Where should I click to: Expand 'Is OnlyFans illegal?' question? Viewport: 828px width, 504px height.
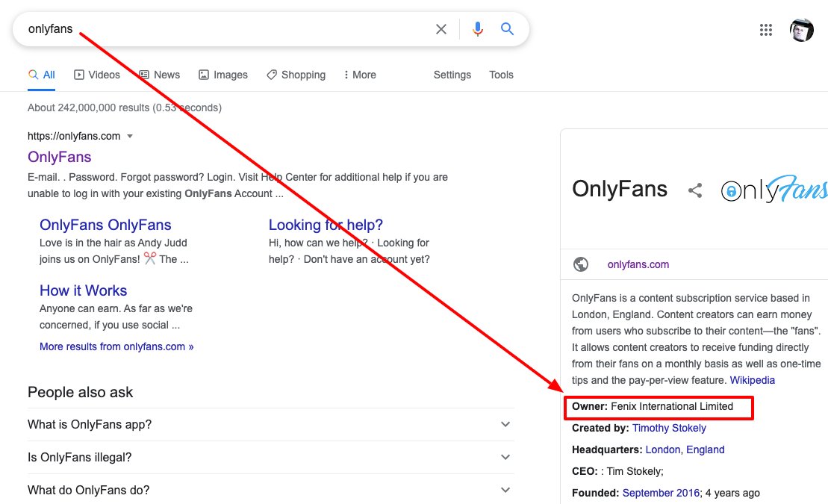tap(270, 458)
